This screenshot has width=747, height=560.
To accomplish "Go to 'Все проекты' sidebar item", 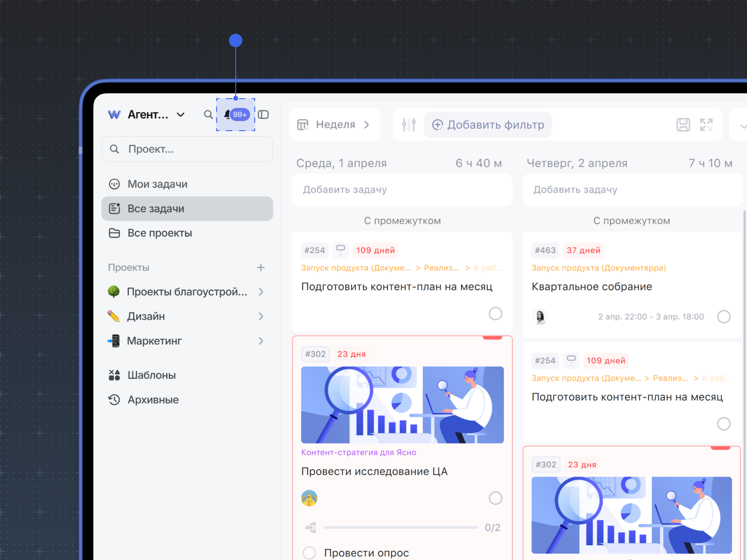I will [x=160, y=233].
